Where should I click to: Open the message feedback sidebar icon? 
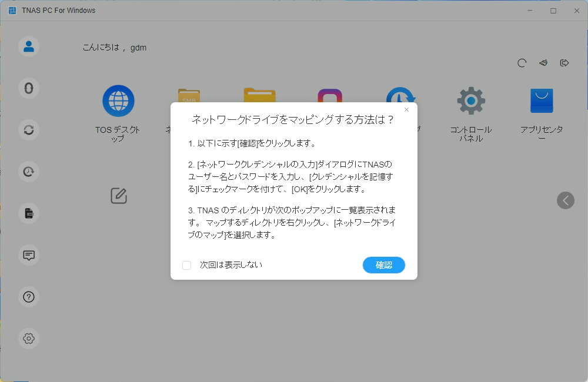tap(29, 255)
